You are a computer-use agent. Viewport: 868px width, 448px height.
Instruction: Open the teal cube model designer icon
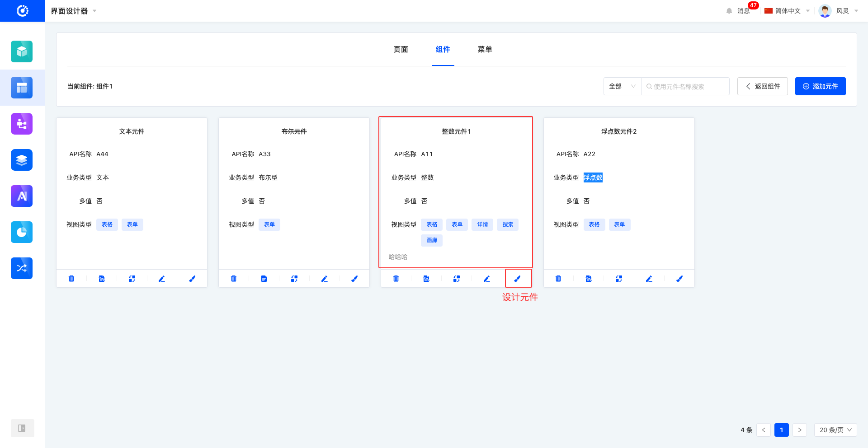click(22, 51)
